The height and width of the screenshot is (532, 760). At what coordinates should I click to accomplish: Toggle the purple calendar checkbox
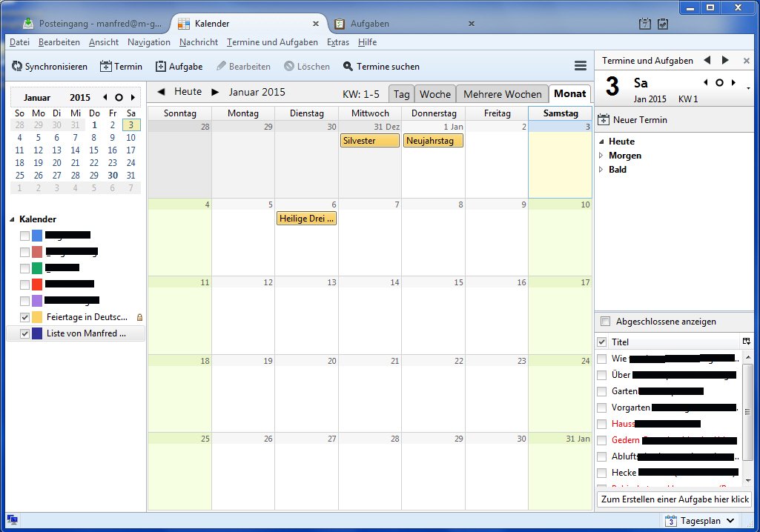24,301
